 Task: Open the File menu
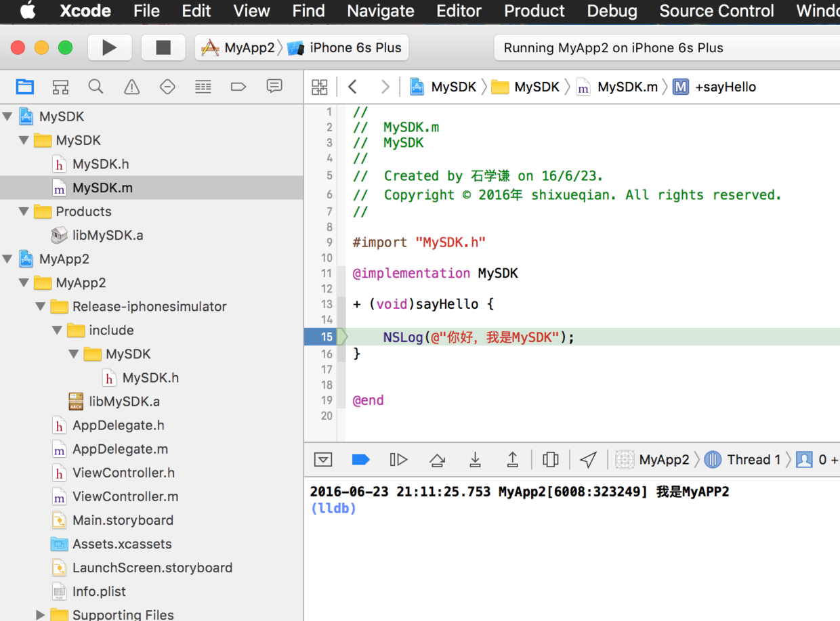[x=146, y=11]
